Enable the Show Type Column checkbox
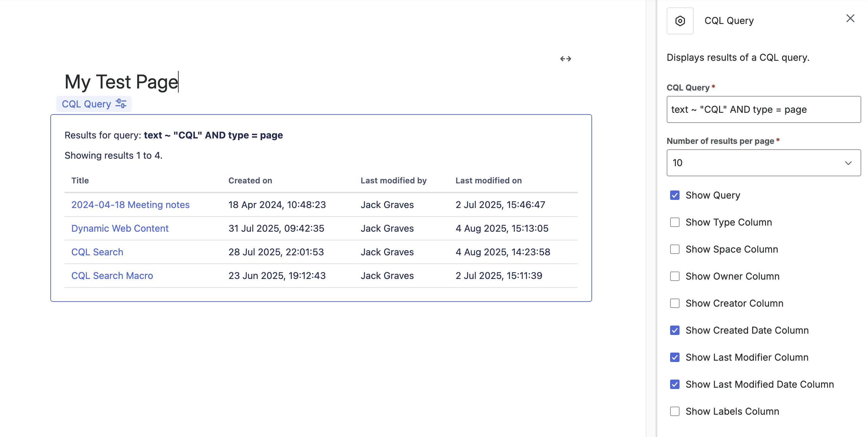868x437 pixels. point(674,222)
